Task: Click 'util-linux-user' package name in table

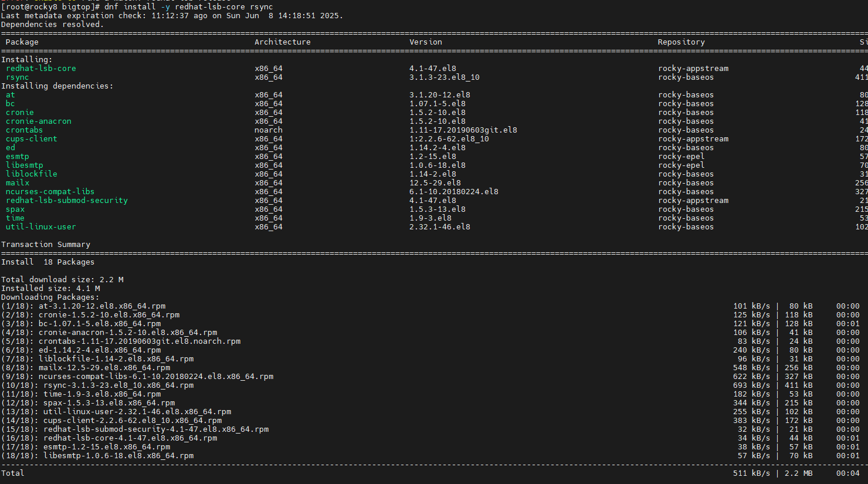Action: (41, 227)
